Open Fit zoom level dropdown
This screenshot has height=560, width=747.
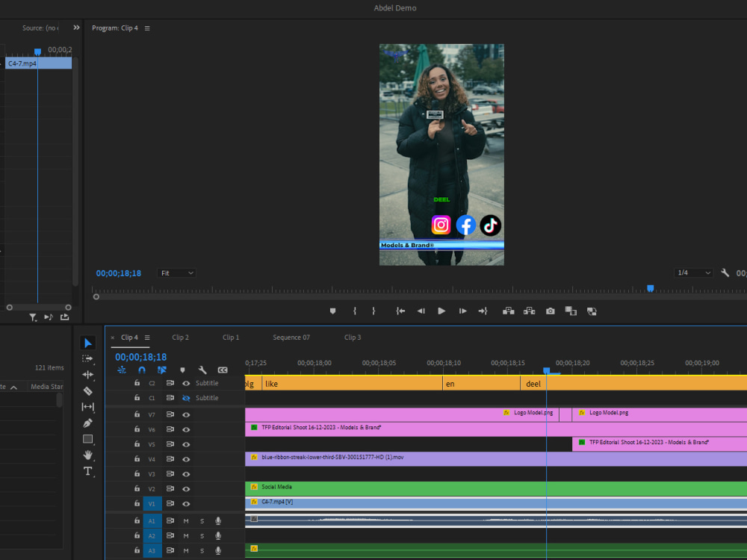tap(177, 273)
